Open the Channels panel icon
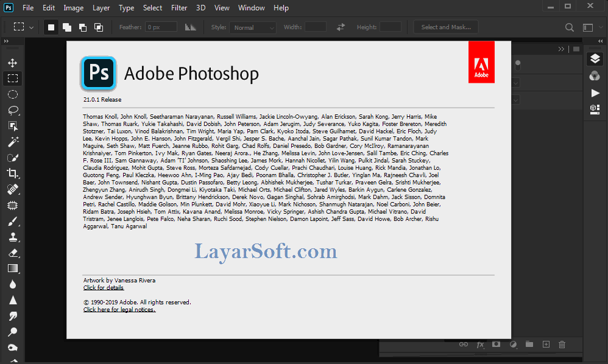Image resolution: width=608 pixels, height=364 pixels. click(595, 76)
